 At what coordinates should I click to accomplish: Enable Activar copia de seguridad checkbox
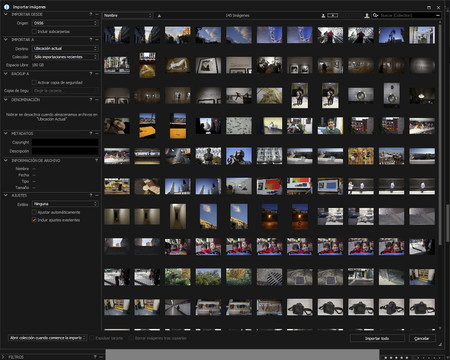point(34,82)
